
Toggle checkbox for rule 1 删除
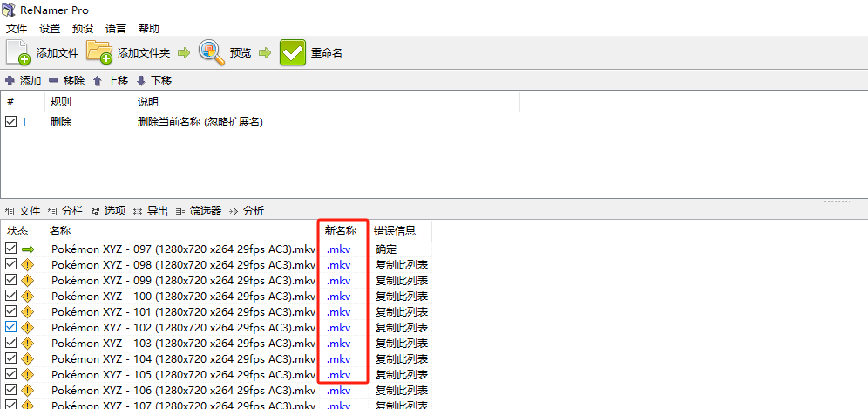pyautogui.click(x=10, y=122)
